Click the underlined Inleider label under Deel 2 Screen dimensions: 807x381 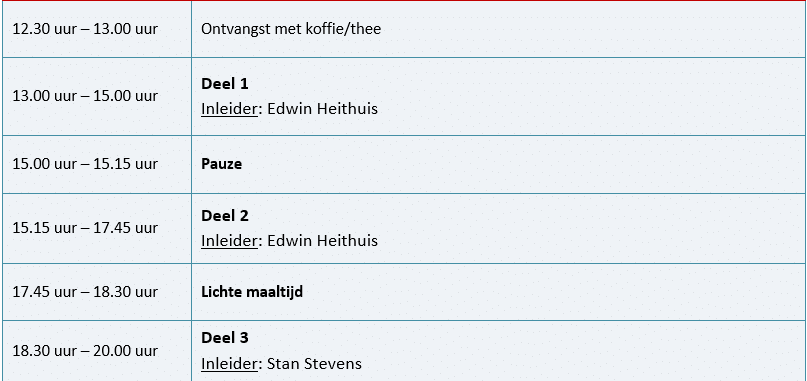click(x=229, y=240)
